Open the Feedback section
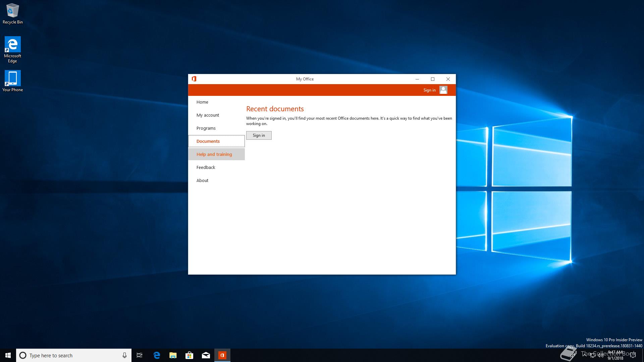 point(206,168)
